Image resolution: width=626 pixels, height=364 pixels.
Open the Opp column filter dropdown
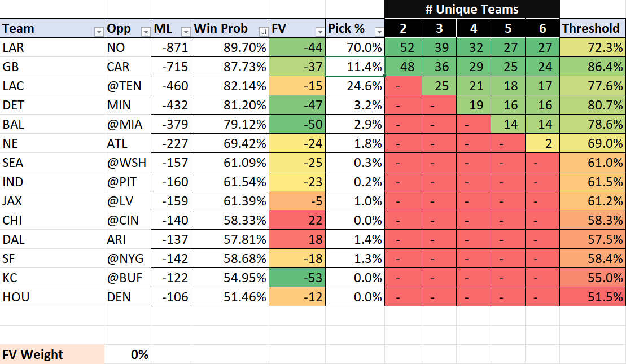146,32
